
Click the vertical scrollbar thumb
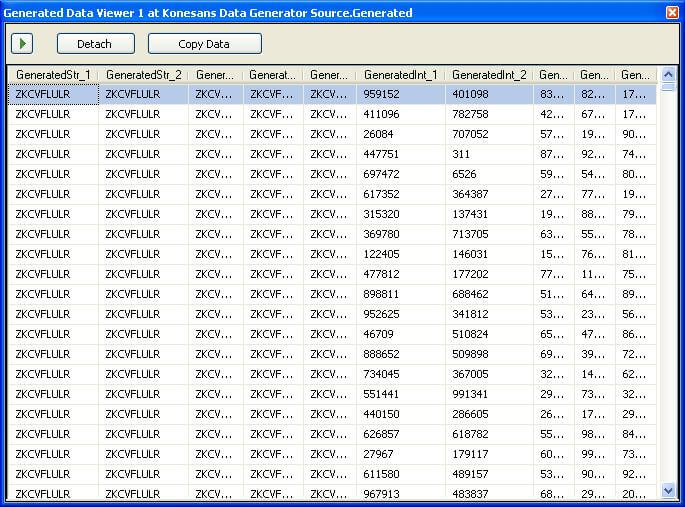point(668,86)
